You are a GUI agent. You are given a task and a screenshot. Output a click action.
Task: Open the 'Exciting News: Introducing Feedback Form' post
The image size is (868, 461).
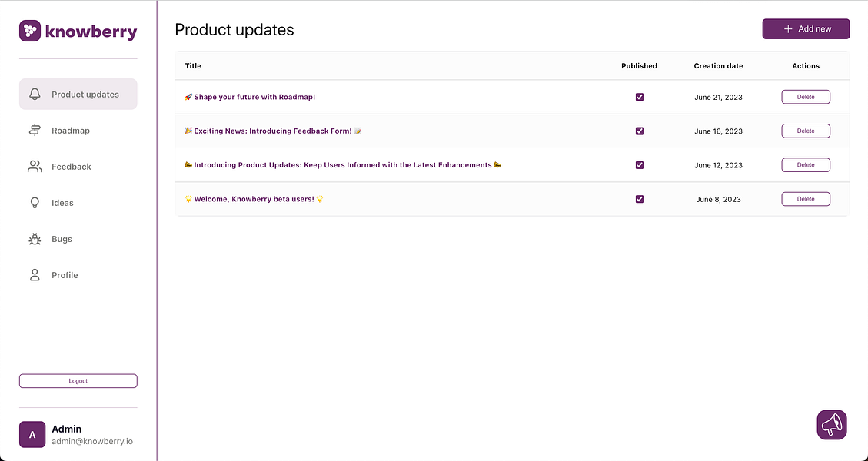[272, 131]
